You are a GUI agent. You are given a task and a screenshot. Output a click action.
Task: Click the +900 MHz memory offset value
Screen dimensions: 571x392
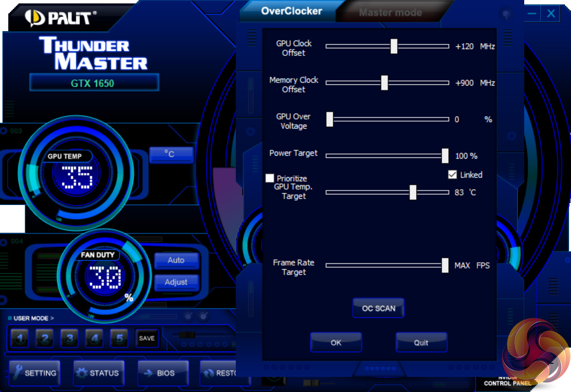475,83
